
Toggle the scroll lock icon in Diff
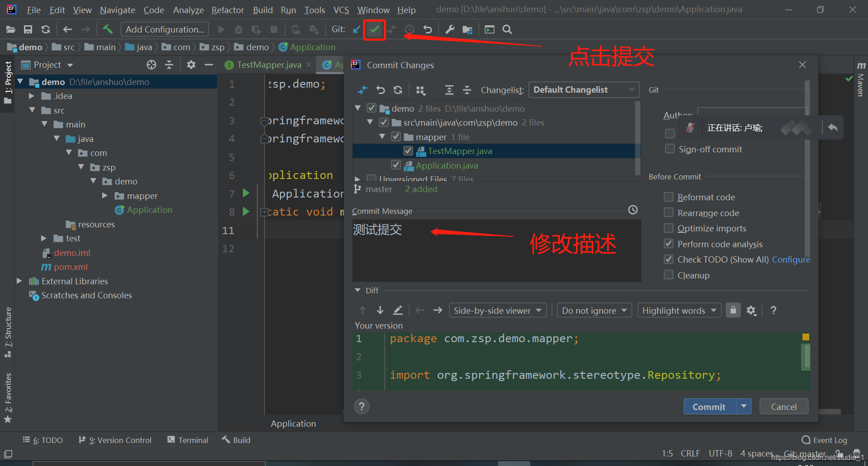pos(733,310)
